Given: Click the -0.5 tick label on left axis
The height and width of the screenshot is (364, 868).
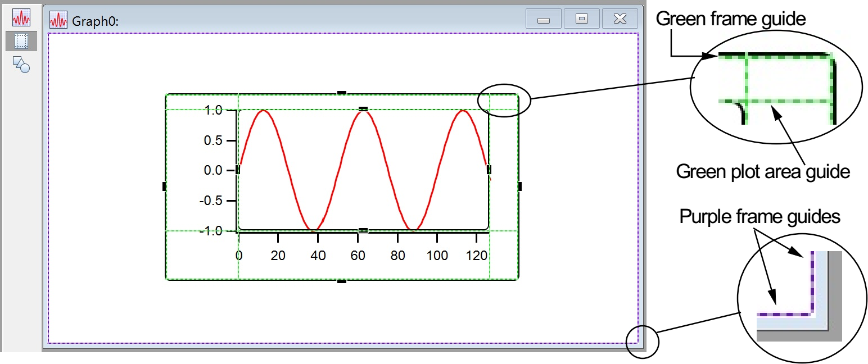Looking at the screenshot, I should (x=214, y=201).
